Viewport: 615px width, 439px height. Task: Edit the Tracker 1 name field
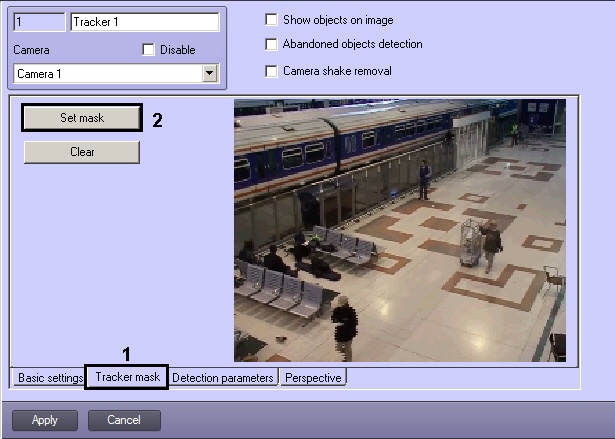[x=145, y=22]
